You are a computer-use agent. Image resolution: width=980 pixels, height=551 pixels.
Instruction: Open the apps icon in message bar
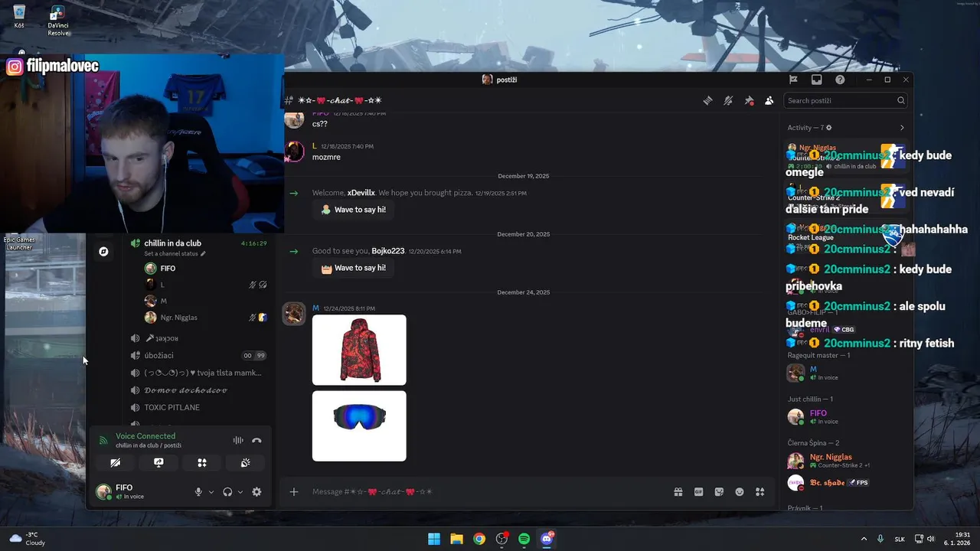(759, 492)
